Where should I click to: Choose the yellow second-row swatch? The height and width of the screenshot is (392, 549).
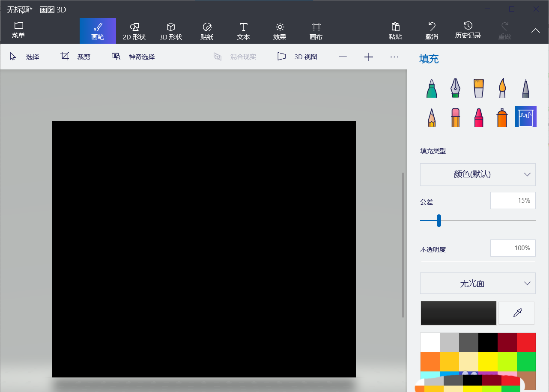coord(488,362)
